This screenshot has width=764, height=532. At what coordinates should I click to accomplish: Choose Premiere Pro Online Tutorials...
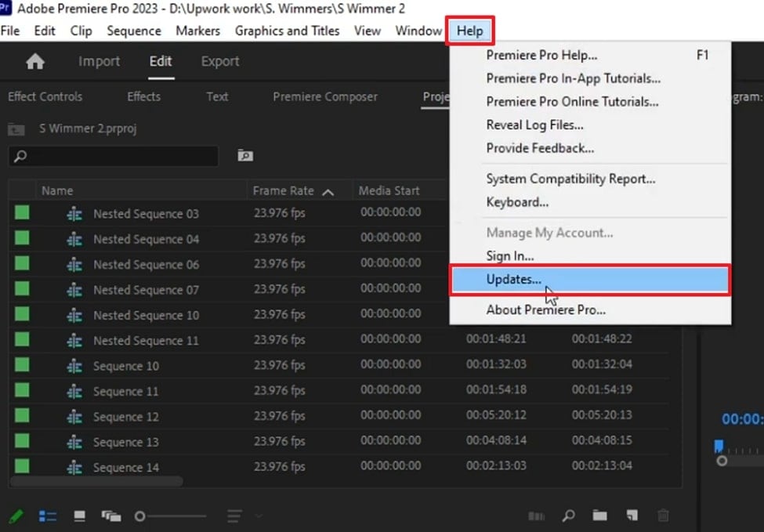pyautogui.click(x=589, y=102)
